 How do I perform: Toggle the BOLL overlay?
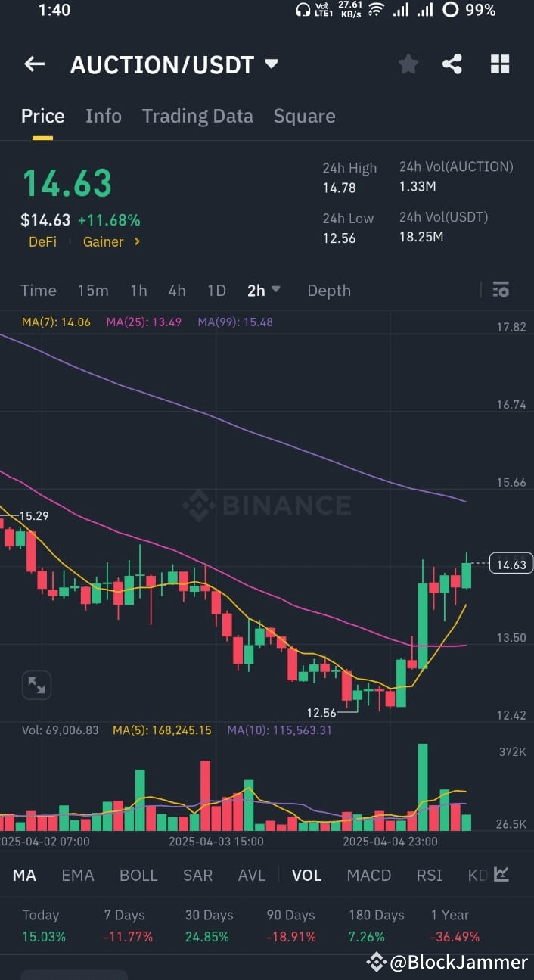[138, 875]
